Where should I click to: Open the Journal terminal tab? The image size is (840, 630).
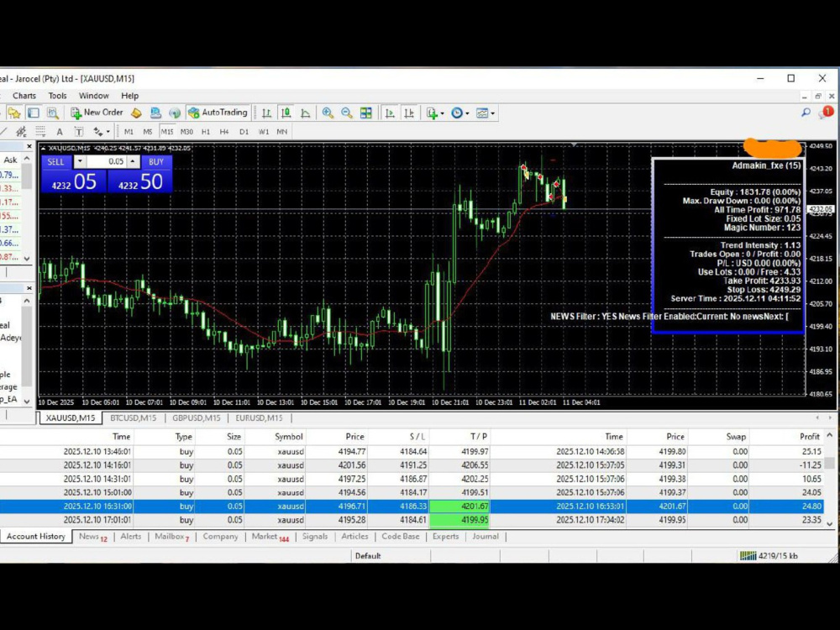coord(486,536)
